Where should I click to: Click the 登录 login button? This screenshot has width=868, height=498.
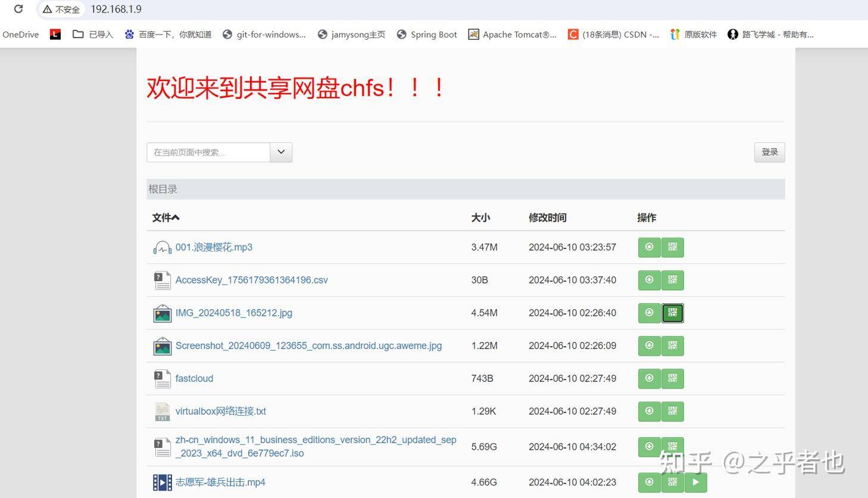[769, 152]
